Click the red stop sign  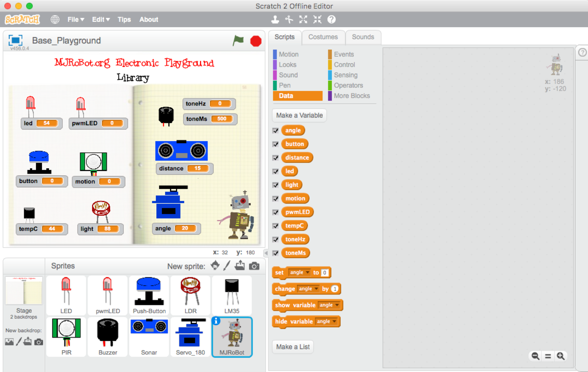255,40
